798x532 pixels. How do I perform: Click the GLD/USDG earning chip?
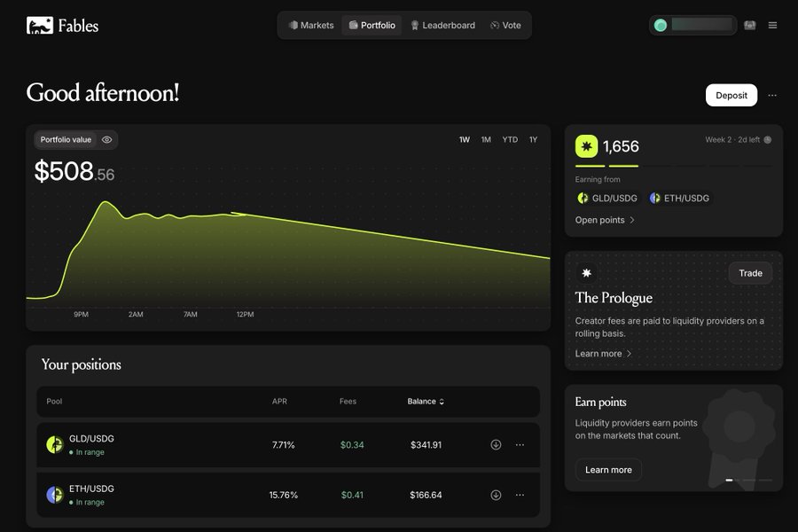click(607, 198)
